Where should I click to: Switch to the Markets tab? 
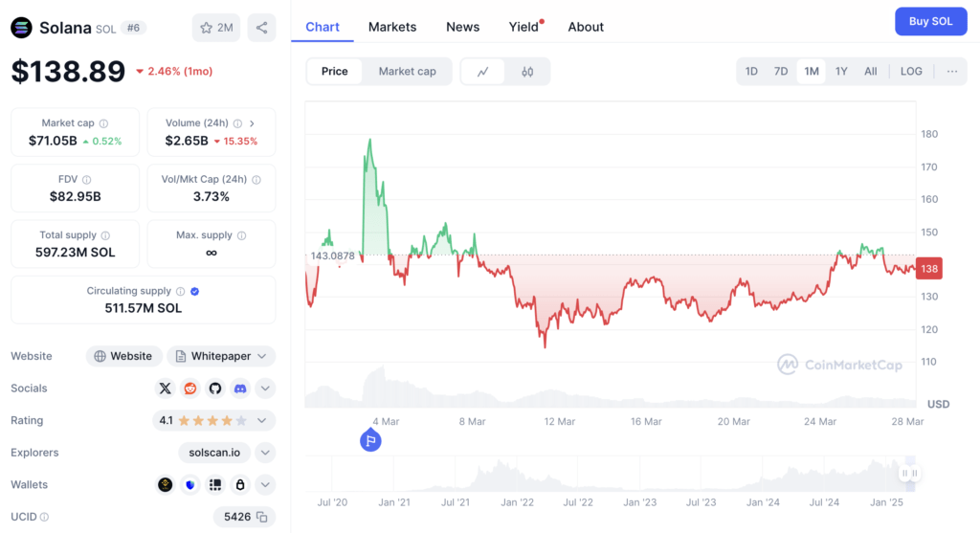[x=391, y=27]
